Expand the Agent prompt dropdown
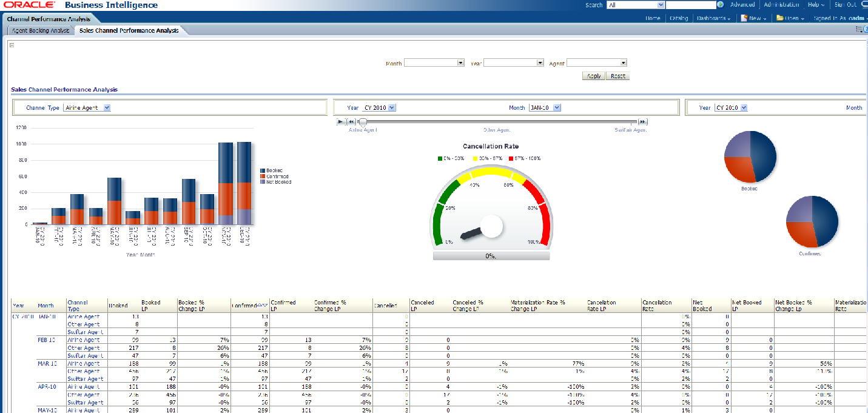The width and height of the screenshot is (868, 413). (623, 63)
